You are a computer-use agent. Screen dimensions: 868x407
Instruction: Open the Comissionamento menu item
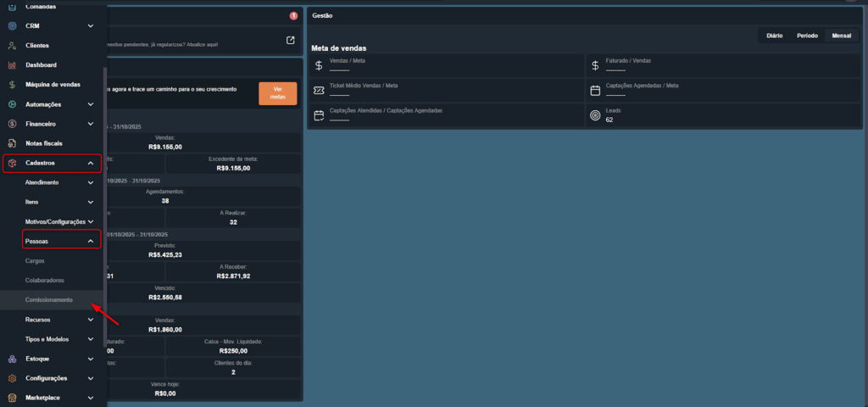(x=49, y=300)
